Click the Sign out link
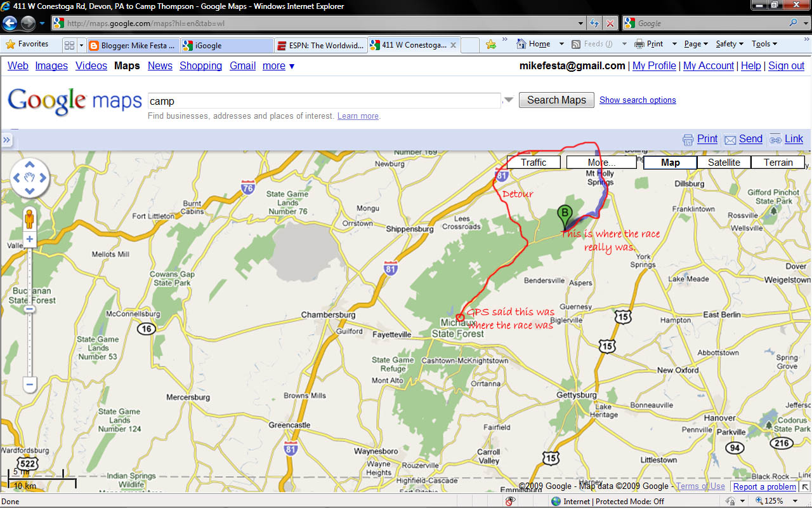Viewport: 812px width, 508px height. [x=786, y=66]
